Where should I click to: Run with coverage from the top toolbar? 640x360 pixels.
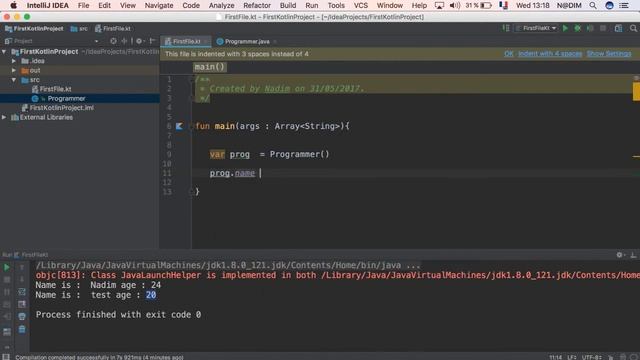590,28
